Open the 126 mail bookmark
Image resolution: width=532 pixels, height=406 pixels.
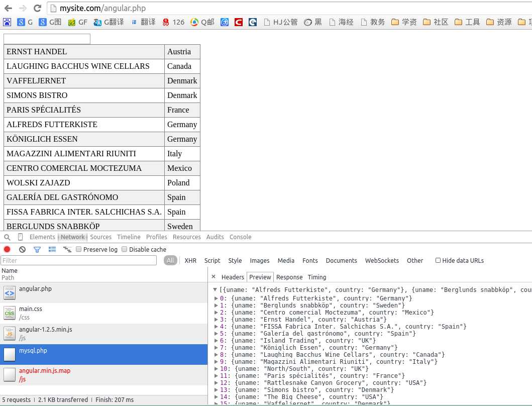pyautogui.click(x=173, y=23)
